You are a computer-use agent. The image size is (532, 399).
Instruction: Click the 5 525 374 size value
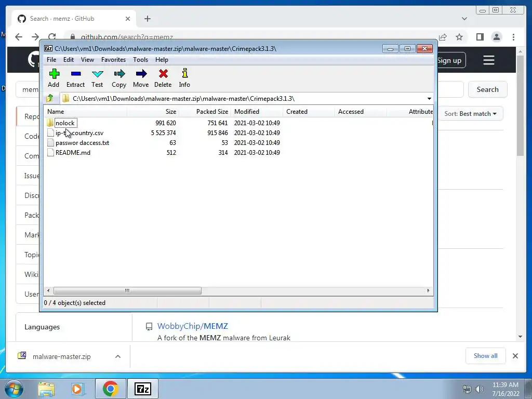point(163,132)
